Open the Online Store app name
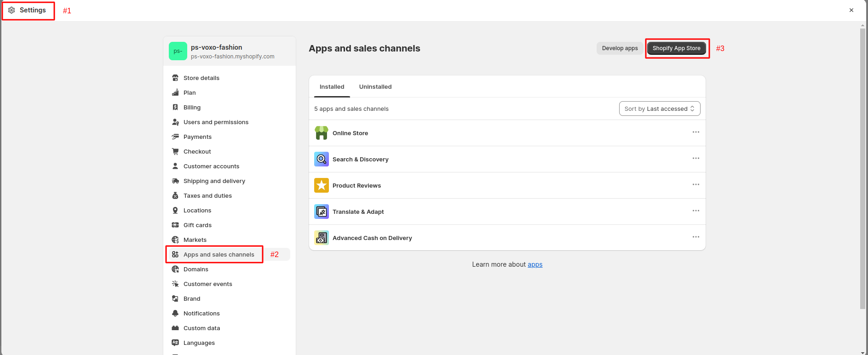This screenshot has width=868, height=355. [351, 133]
